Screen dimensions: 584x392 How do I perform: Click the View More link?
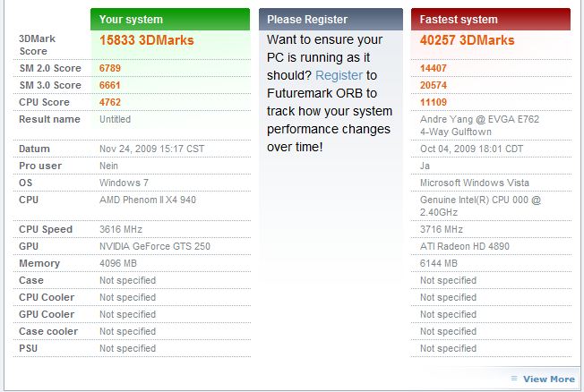point(548,379)
